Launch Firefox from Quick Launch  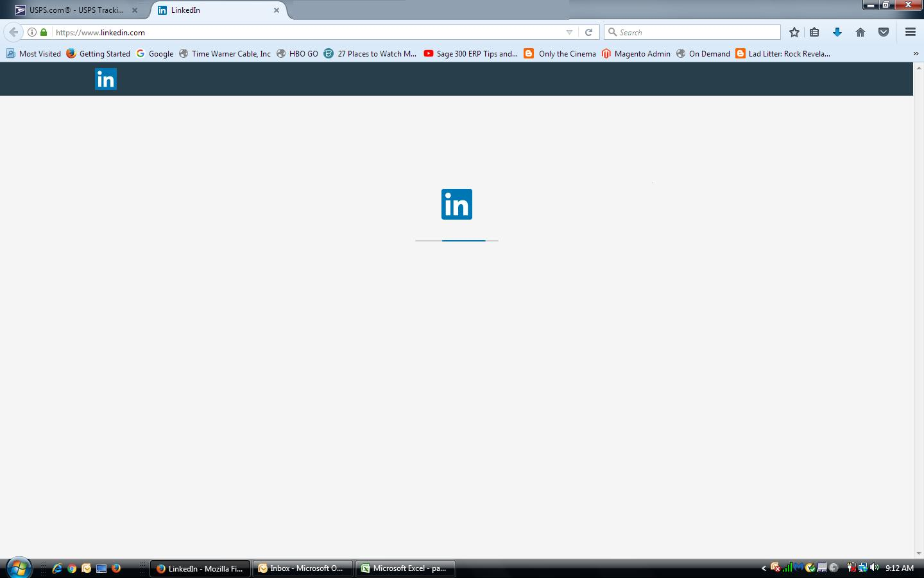coord(116,568)
